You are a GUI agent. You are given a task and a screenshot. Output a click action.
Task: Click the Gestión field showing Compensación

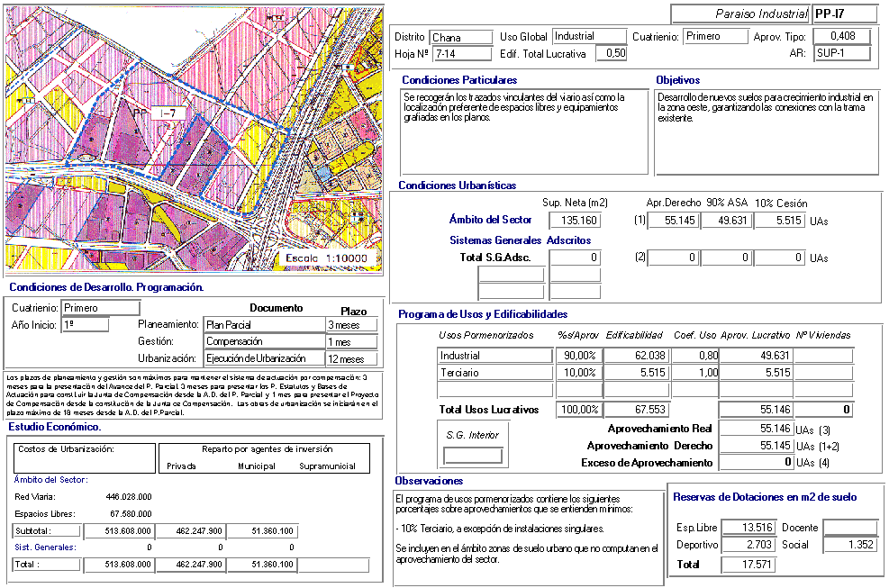point(264,342)
